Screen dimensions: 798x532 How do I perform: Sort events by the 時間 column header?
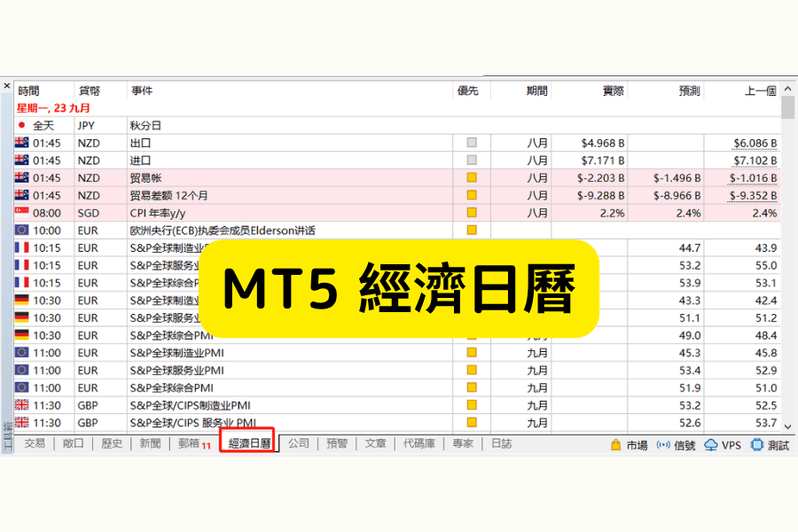pyautogui.click(x=31, y=90)
